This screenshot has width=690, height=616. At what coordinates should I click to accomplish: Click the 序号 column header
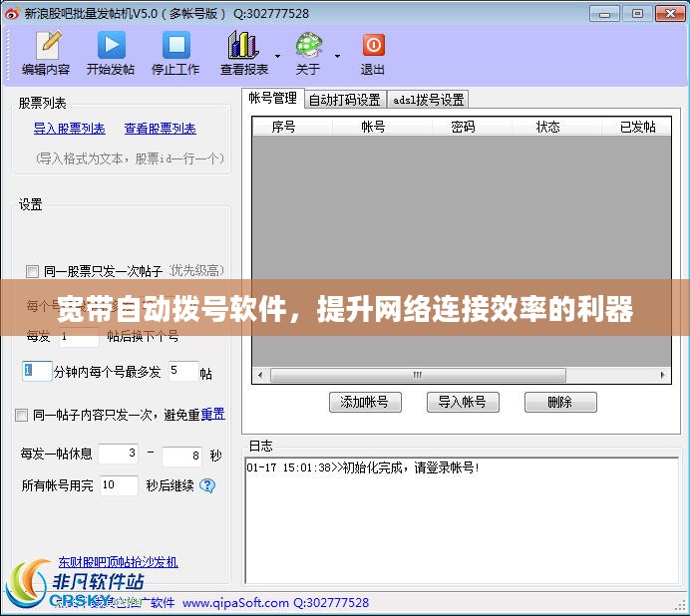292,127
